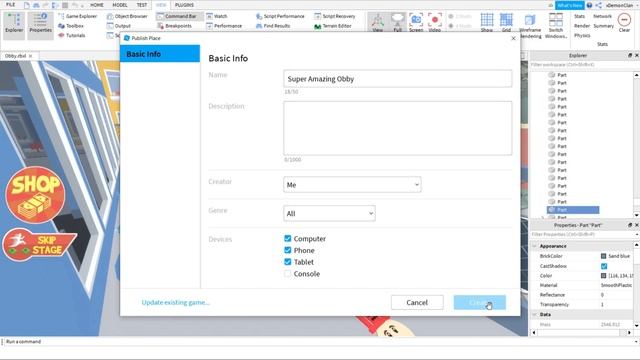Click the Name field with Super Amazing Obby
This screenshot has height=360, width=640.
(398, 78)
